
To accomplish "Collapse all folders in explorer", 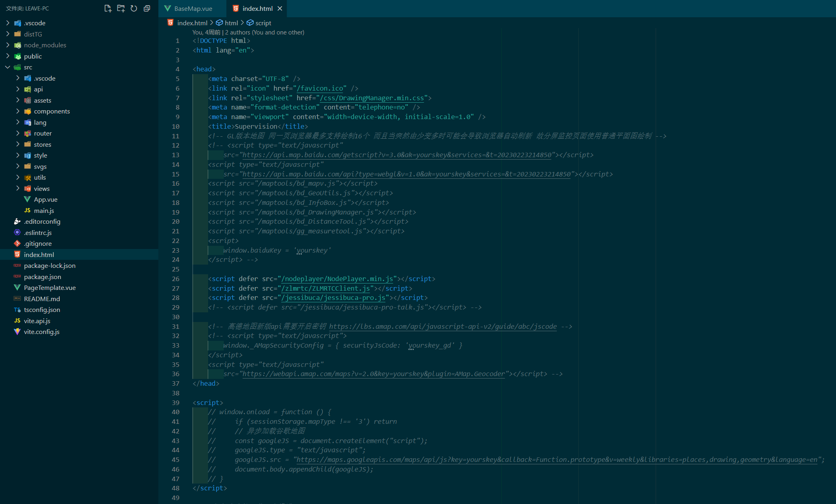I will (x=147, y=8).
